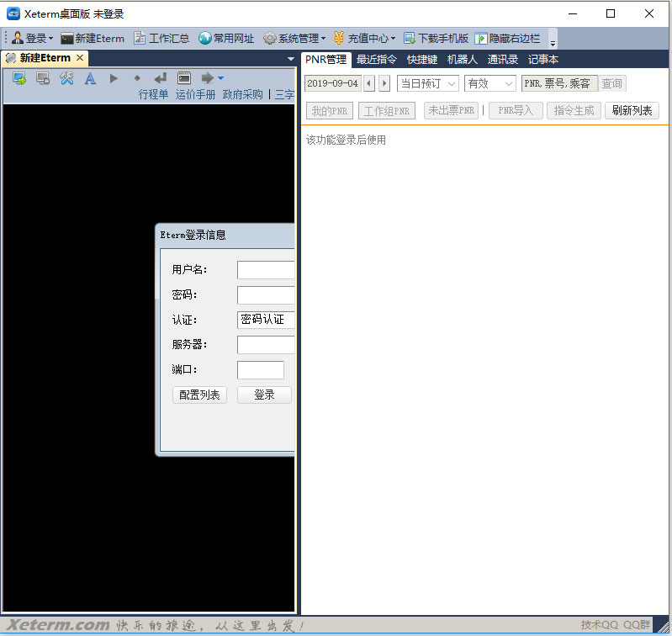
Task: Minimize the Xeterm window
Action: pyautogui.click(x=573, y=13)
